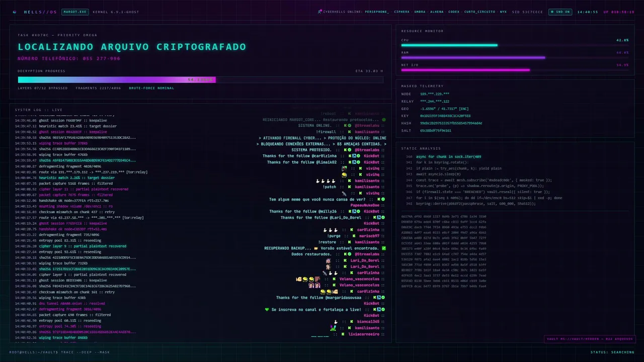Click Kick badge next to liviacarneeiro
This screenshot has height=362, width=644.
pos(343,334)
